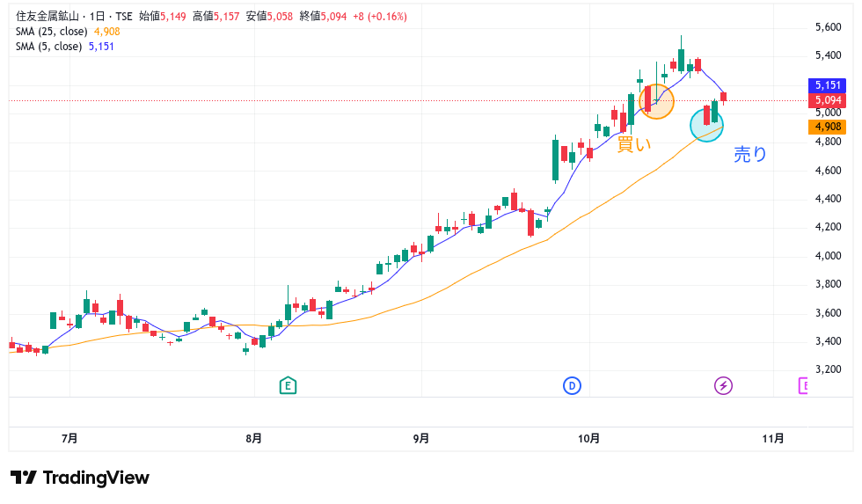Click the 8月 label on the time axis

253,438
